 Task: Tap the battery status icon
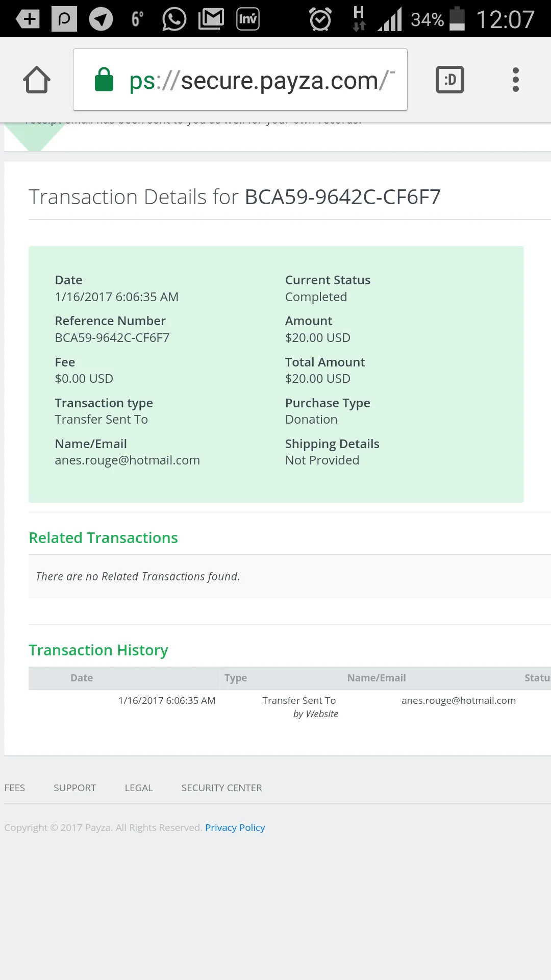(x=457, y=19)
